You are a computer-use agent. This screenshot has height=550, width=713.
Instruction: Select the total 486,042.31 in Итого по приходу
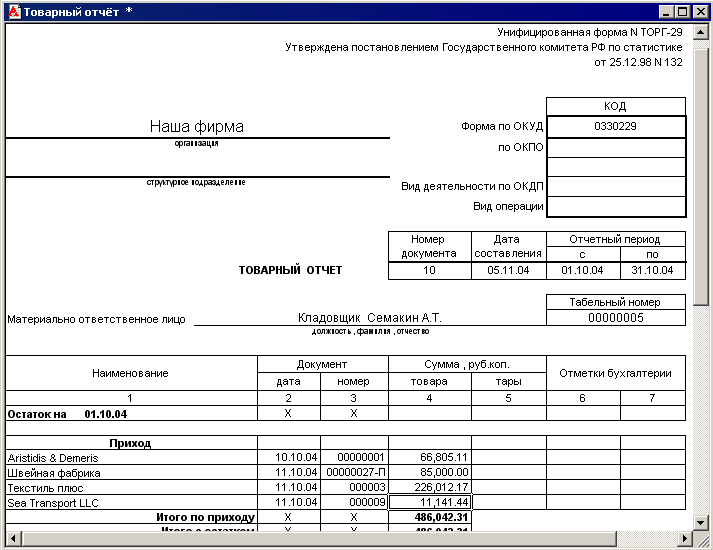pos(430,517)
